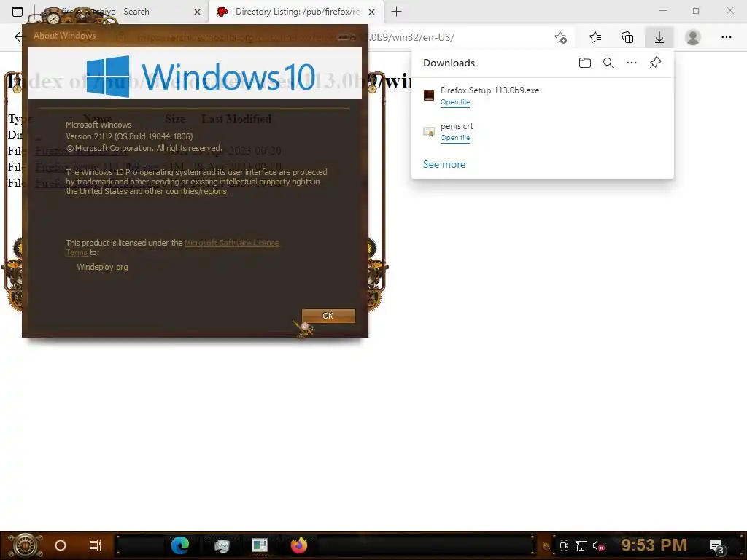Open a new tab with plus button
747x560 pixels.
pyautogui.click(x=396, y=12)
